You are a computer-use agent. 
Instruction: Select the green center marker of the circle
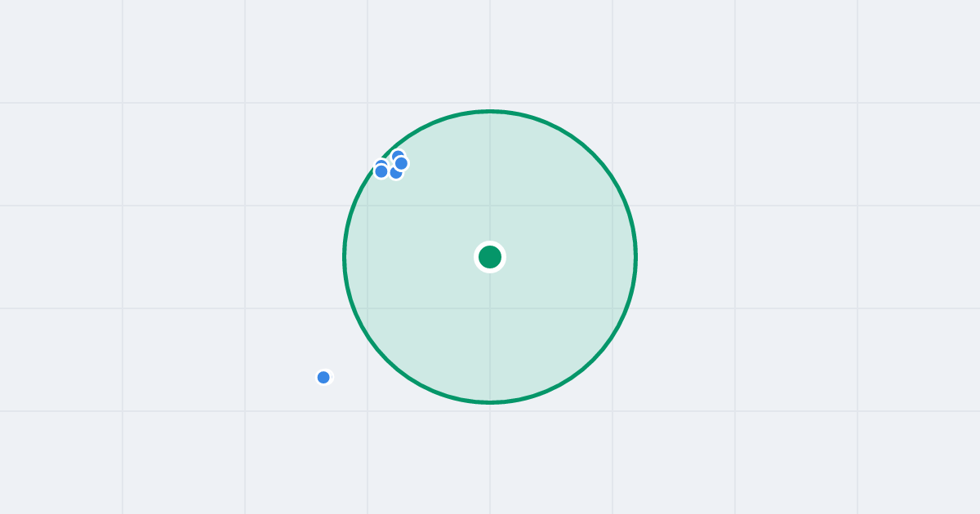pyautogui.click(x=490, y=257)
